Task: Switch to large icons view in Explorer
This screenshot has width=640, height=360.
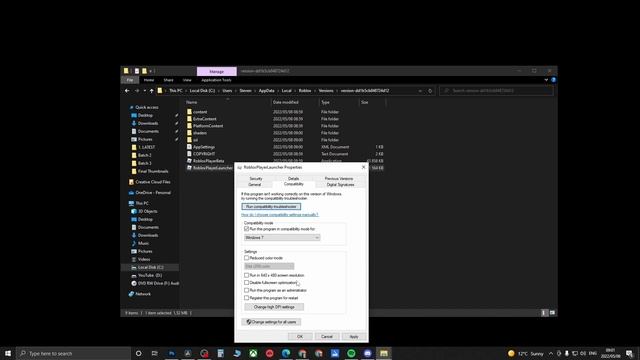Action: pyautogui.click(x=552, y=313)
